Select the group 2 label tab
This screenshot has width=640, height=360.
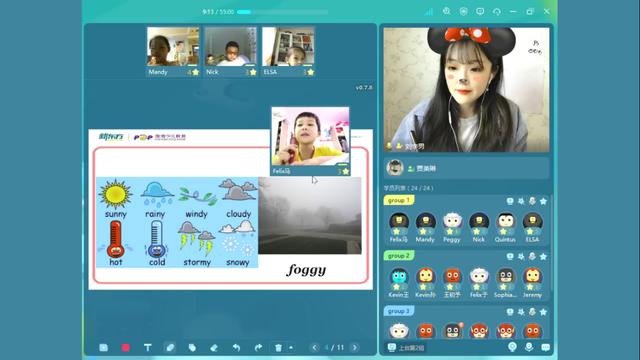click(399, 256)
